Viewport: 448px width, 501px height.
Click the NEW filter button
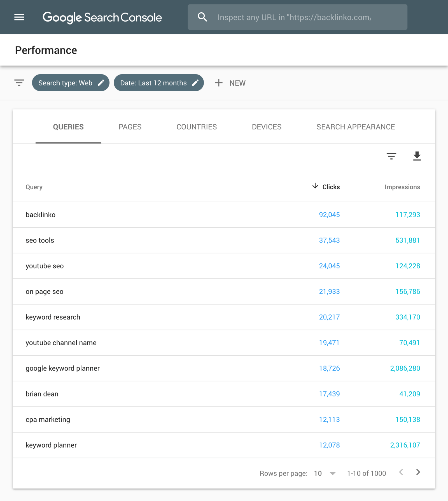coord(230,83)
